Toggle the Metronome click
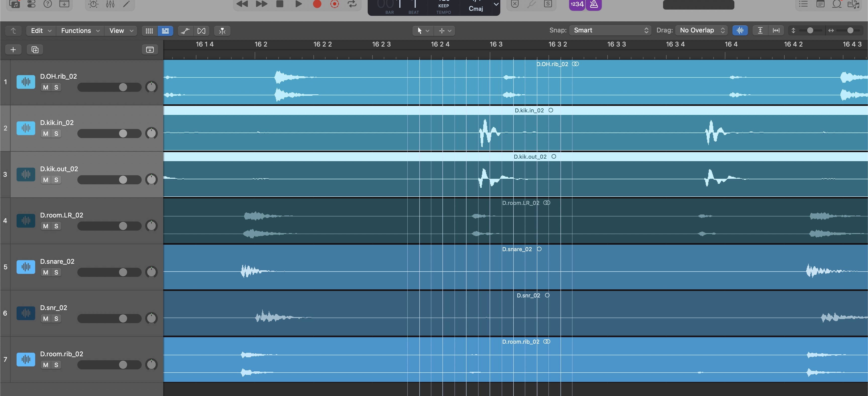This screenshot has height=396, width=868. pos(594,4)
